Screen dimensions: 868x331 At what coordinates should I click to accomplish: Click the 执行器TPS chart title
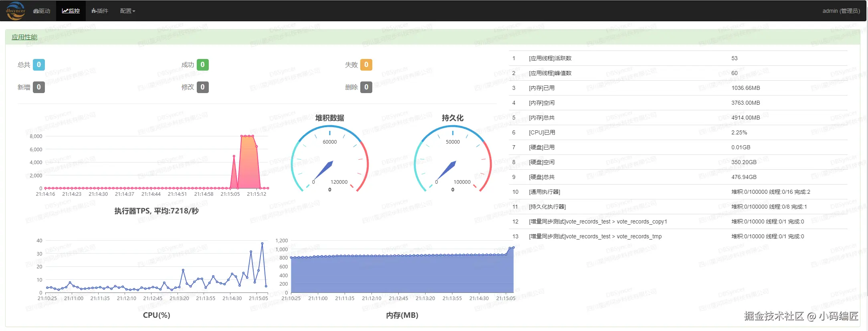coord(156,211)
